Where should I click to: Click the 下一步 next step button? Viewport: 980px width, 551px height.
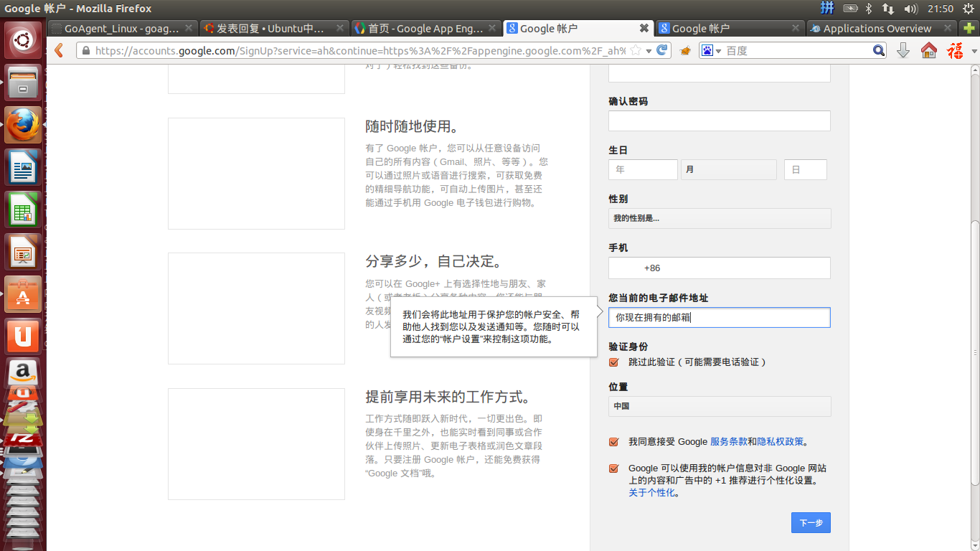point(811,523)
